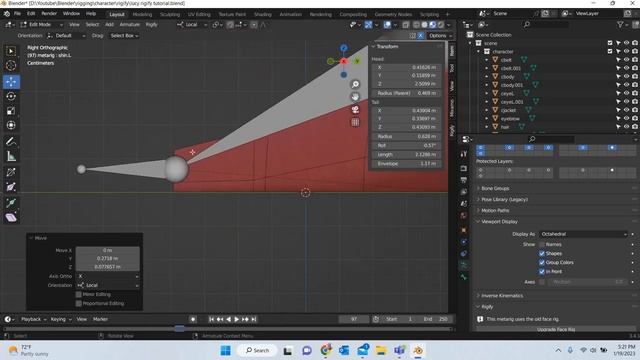This screenshot has height=360, width=640.
Task: Expand the Motion Paths panel
Action: [495, 211]
